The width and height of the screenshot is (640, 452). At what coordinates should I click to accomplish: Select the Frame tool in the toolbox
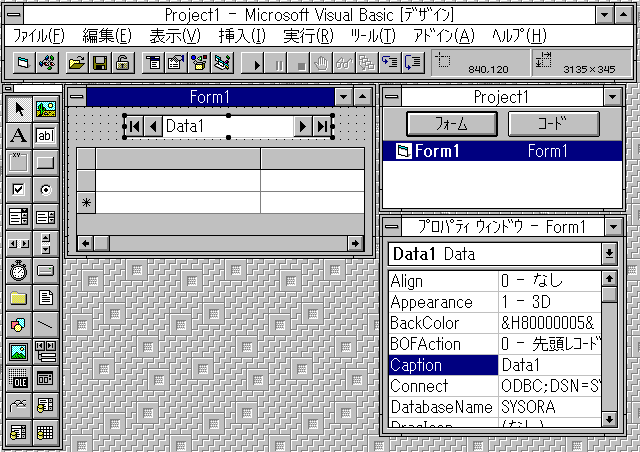19,163
